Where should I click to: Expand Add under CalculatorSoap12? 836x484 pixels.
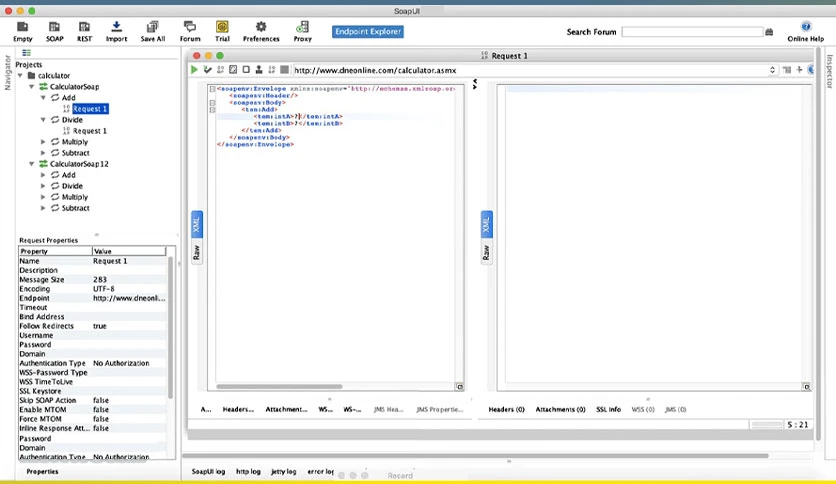pos(43,175)
